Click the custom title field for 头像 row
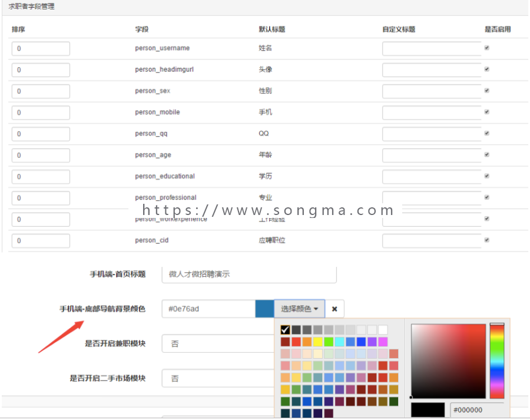The width and height of the screenshot is (530, 420). tap(432, 70)
